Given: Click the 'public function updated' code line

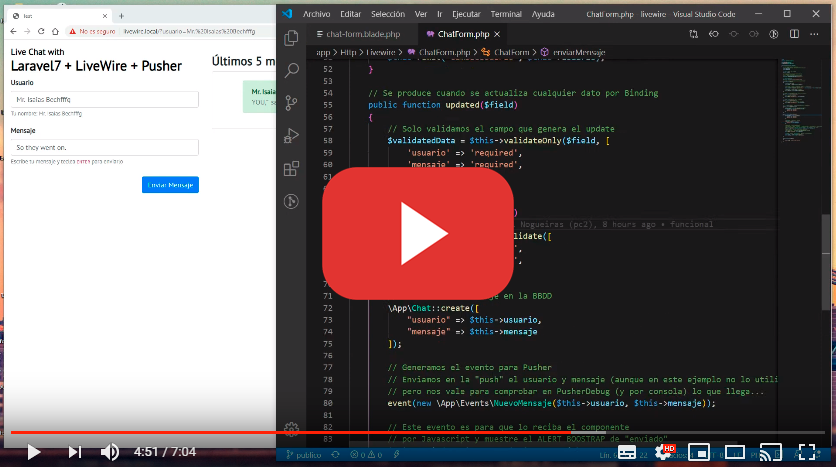Looking at the screenshot, I should pos(443,105).
